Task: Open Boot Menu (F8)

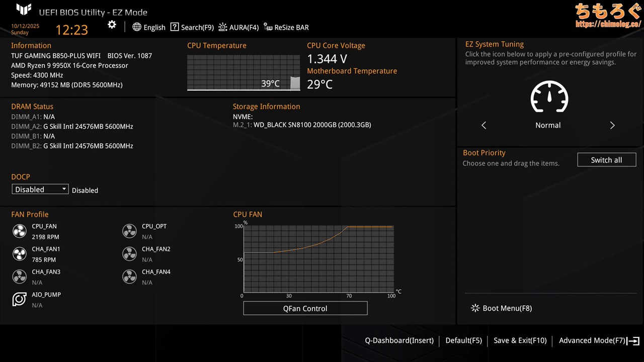Action: [501, 308]
